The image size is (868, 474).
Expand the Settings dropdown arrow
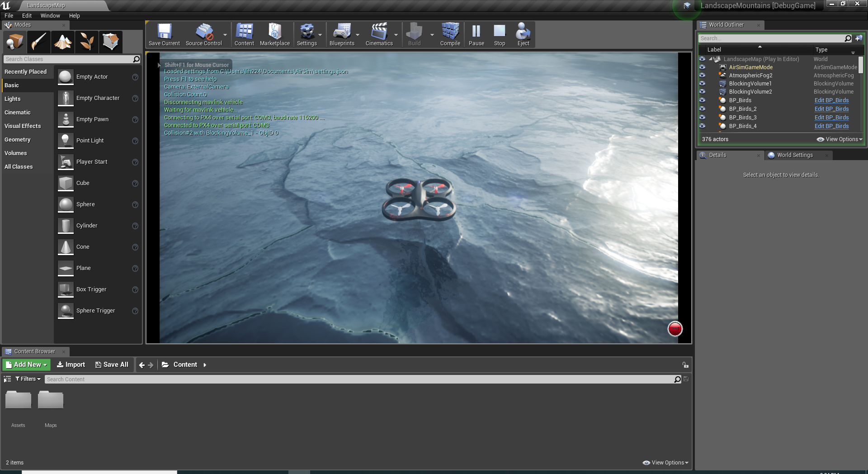pos(320,35)
